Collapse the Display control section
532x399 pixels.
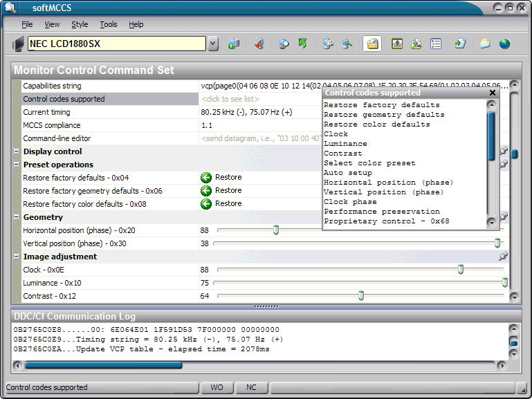pos(17,151)
